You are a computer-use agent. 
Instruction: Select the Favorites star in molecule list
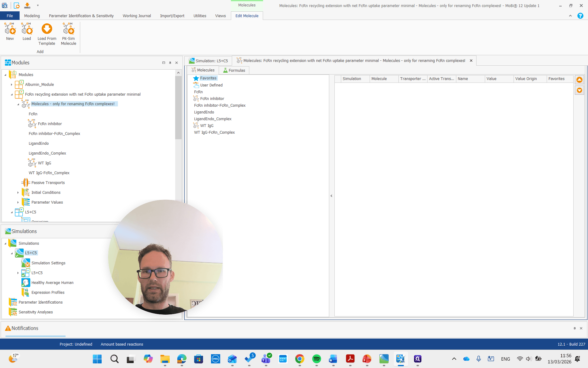[196, 78]
